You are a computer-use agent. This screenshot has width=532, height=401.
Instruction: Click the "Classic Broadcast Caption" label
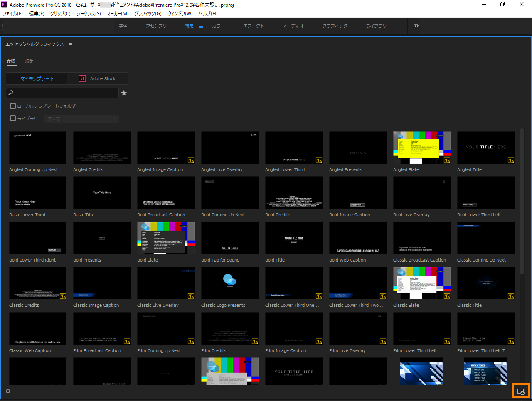419,260
